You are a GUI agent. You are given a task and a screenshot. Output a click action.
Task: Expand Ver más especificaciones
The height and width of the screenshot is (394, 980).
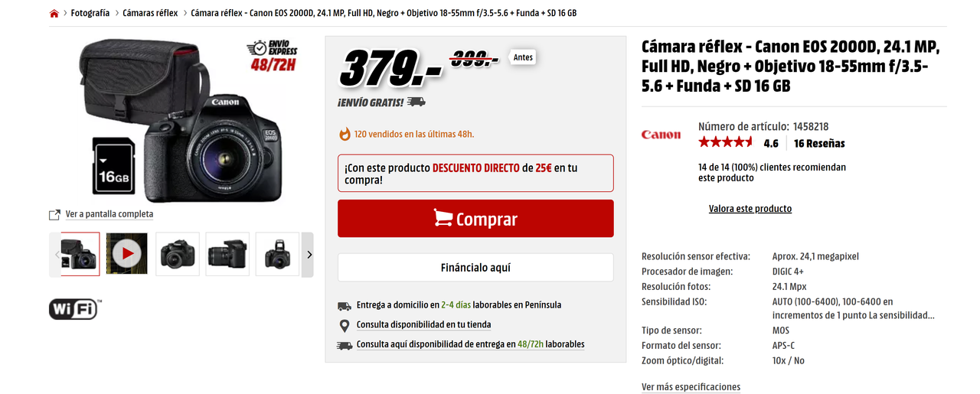[x=691, y=387]
